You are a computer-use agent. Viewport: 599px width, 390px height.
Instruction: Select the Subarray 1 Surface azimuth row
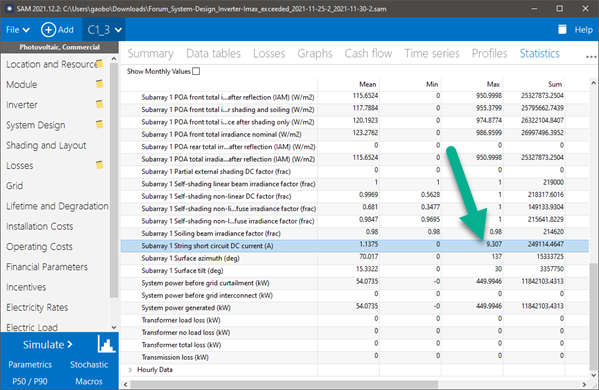[355, 258]
